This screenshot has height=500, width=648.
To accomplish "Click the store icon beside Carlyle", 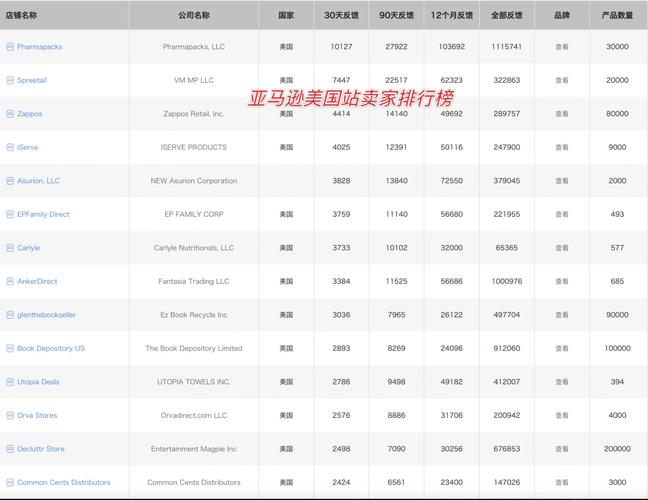I will [x=10, y=248].
